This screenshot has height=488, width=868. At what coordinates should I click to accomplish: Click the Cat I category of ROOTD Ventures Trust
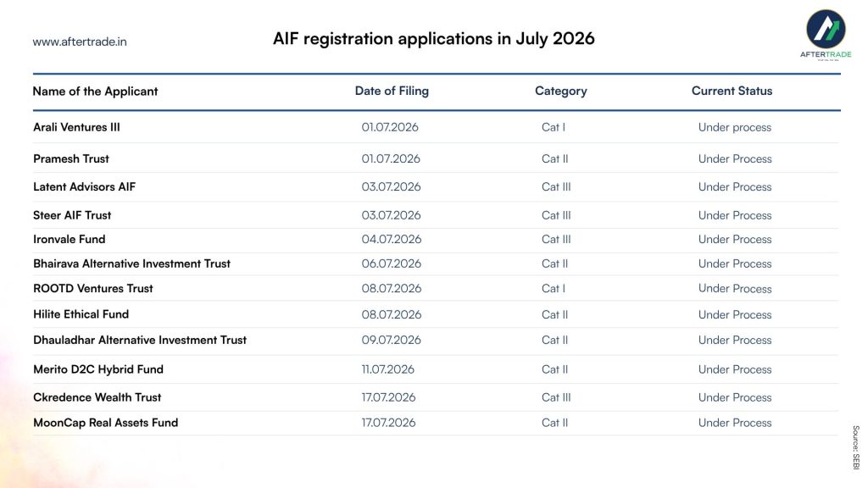554,288
